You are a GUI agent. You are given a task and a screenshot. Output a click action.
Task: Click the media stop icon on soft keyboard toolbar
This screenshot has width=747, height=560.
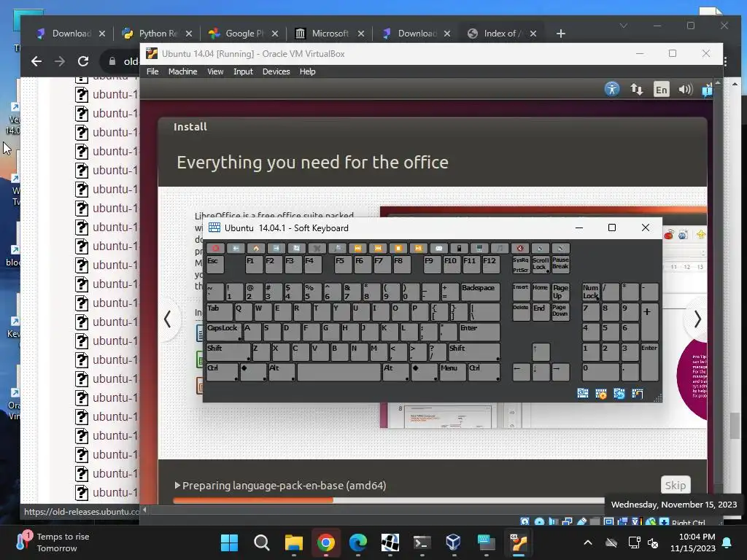398,248
